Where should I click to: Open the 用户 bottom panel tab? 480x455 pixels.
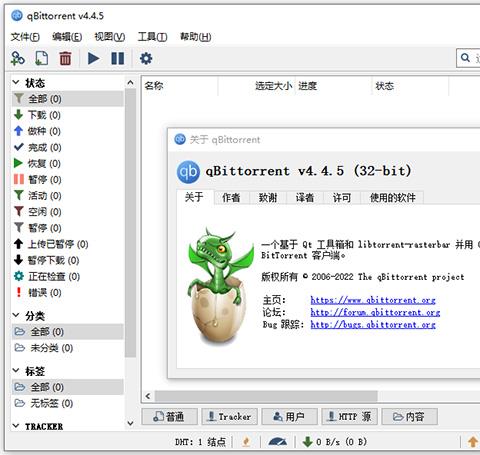point(289,417)
